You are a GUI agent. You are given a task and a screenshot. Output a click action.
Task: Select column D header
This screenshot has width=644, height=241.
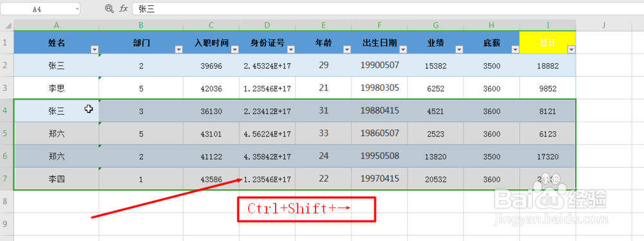click(267, 26)
